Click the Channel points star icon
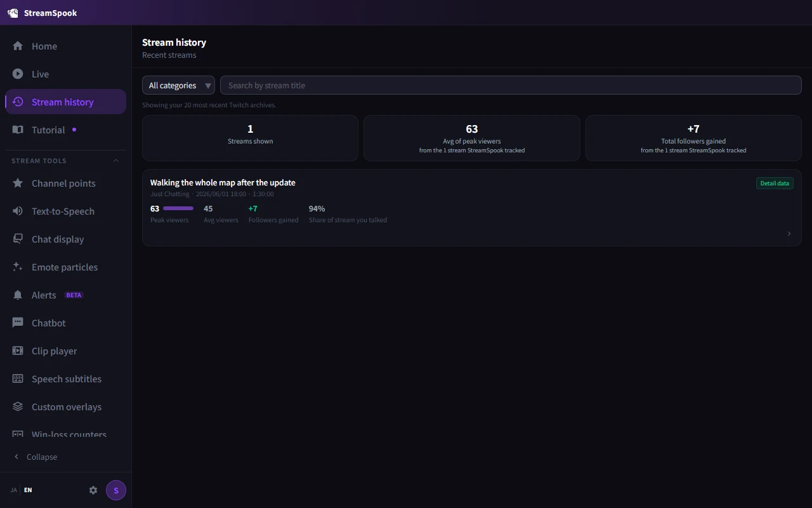812x508 pixels. pos(18,183)
